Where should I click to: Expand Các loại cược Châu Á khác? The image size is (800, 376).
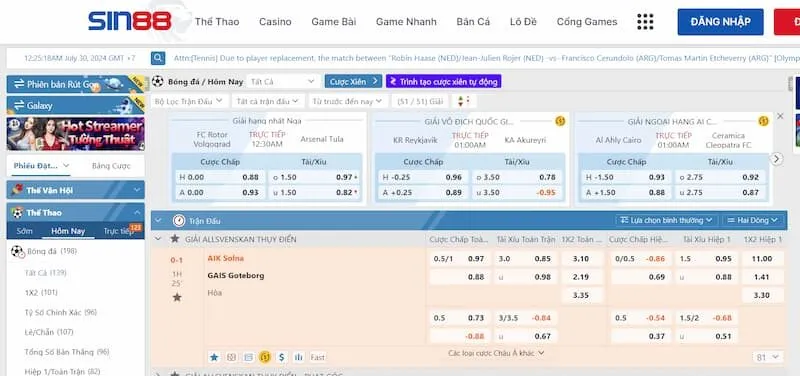(496, 353)
